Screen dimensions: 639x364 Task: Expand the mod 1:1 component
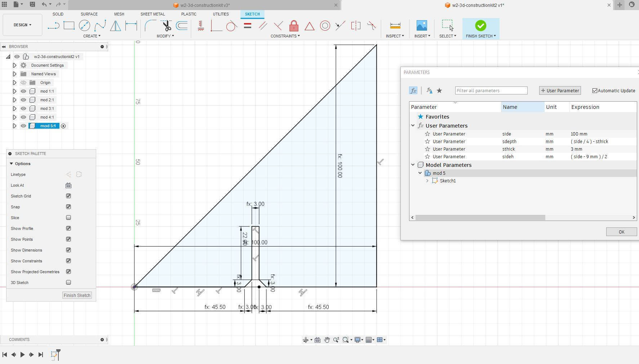pyautogui.click(x=14, y=91)
